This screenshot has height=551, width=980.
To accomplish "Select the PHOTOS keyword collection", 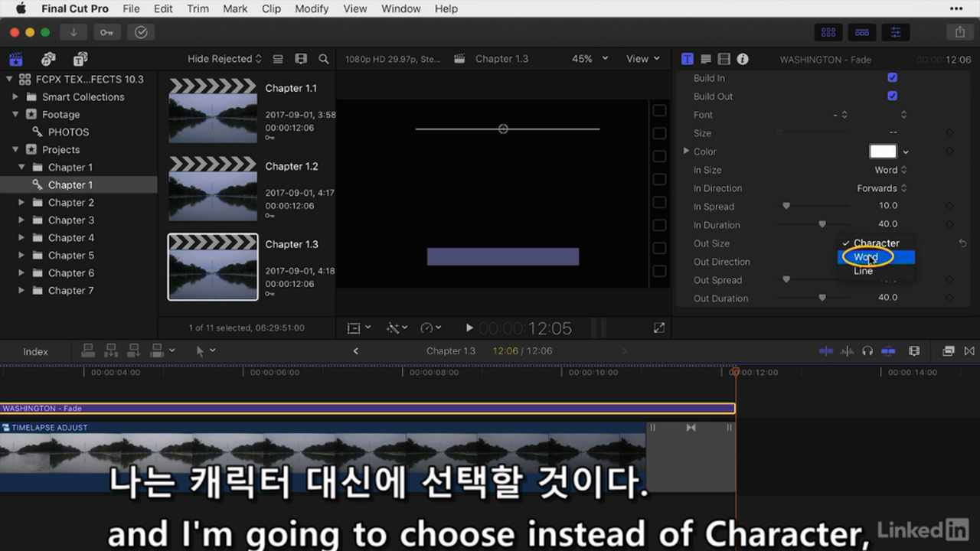I will tap(68, 132).
